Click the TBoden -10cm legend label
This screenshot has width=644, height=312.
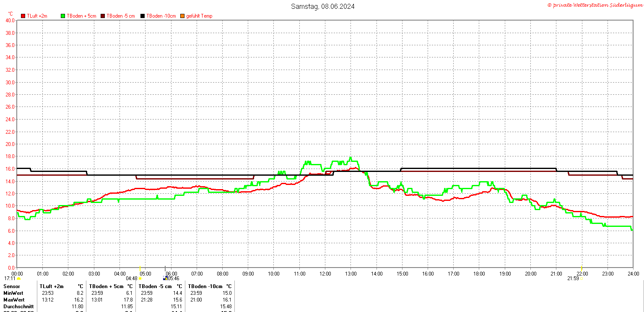(x=161, y=16)
